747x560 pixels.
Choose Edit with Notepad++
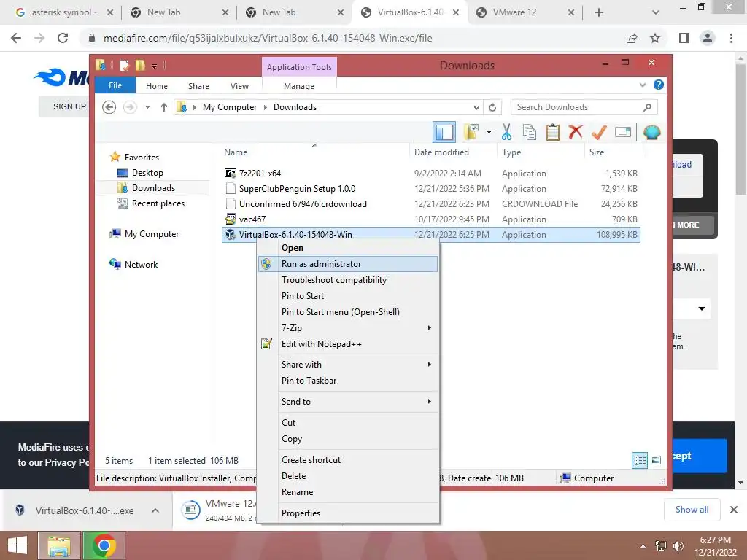[348, 344]
